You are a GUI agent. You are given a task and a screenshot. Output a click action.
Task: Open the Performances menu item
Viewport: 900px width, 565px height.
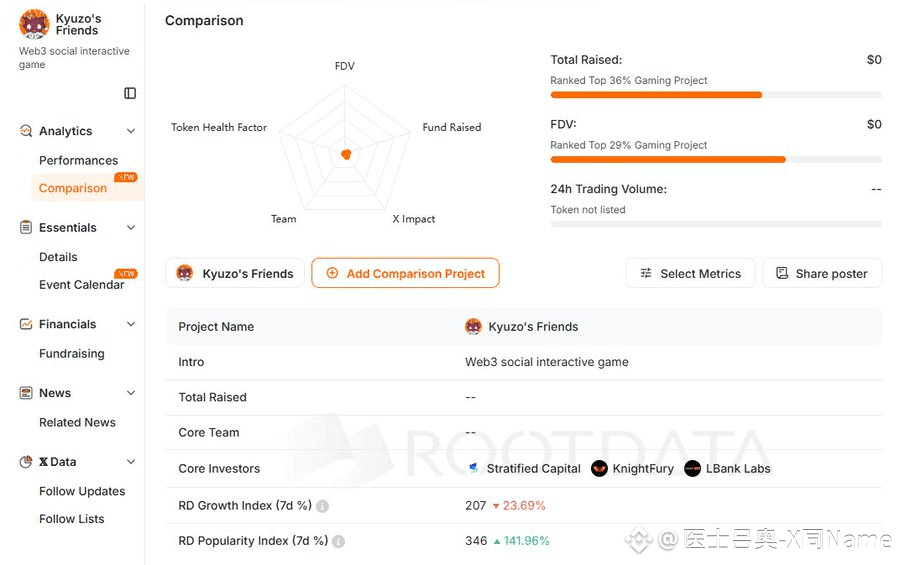tap(78, 160)
